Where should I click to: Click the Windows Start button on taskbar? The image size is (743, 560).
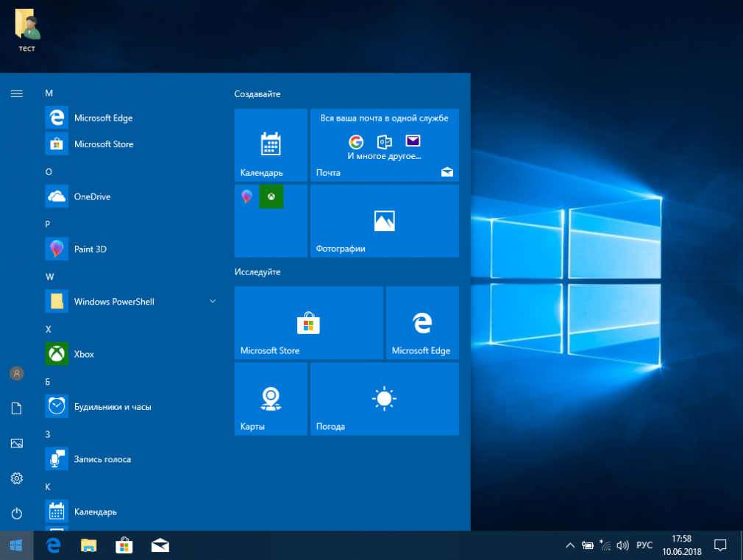coord(17,546)
